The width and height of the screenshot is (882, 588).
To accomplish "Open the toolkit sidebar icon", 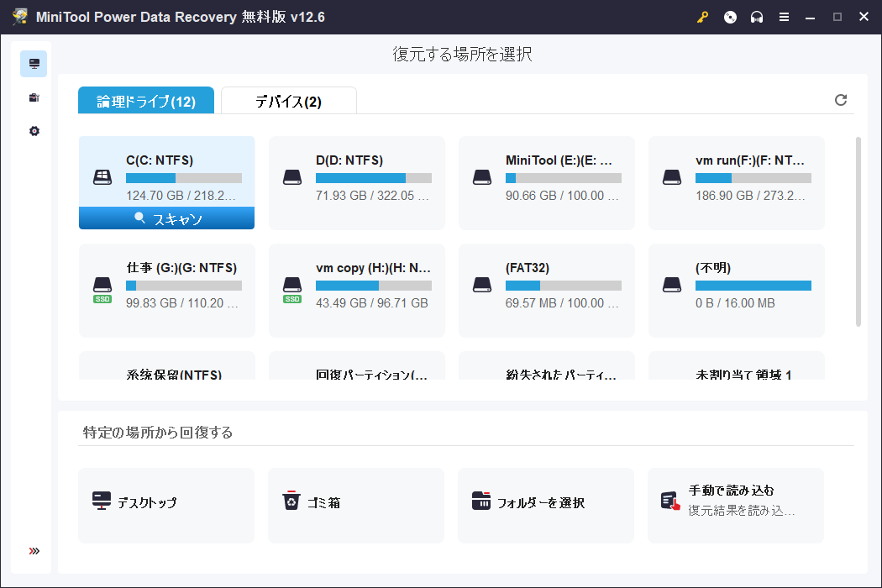I will point(34,97).
